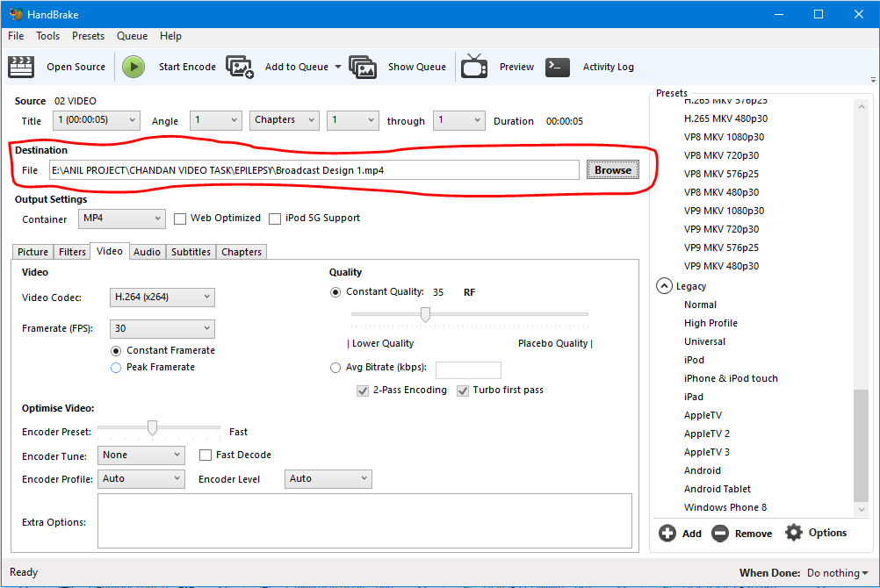Screen dimensions: 880x588
Task: Select the Universal preset
Action: [704, 341]
